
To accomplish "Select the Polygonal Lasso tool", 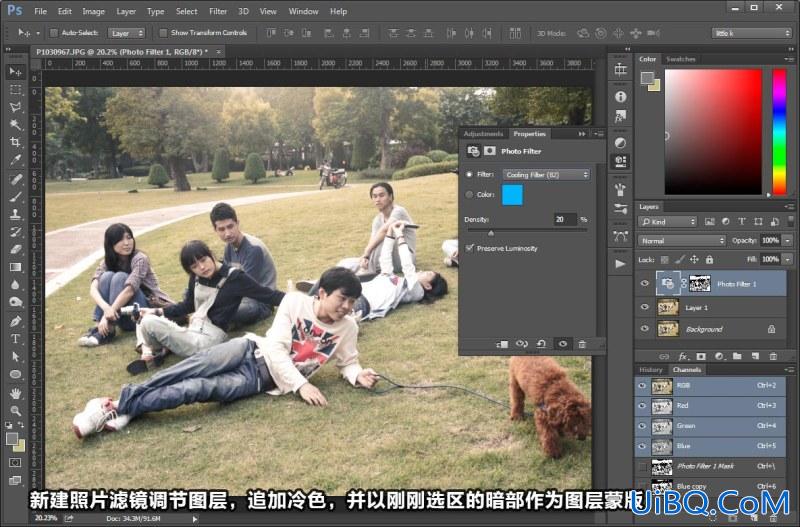I will tap(15, 107).
